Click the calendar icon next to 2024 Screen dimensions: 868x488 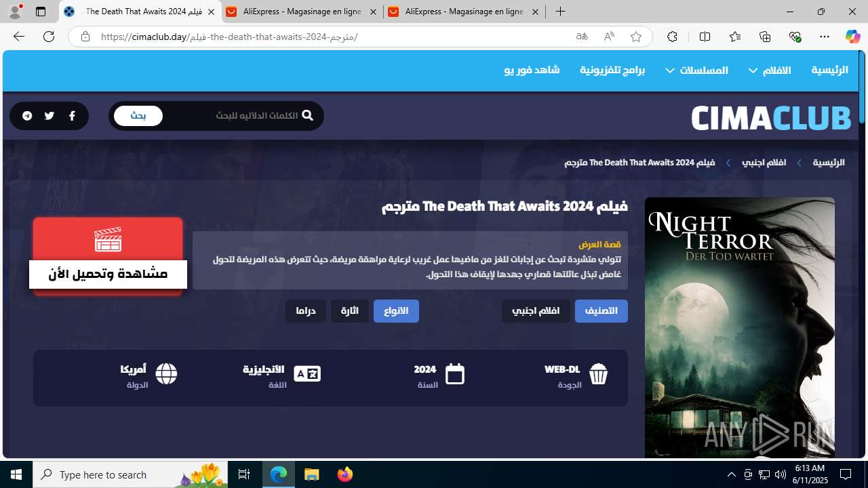[x=455, y=373]
